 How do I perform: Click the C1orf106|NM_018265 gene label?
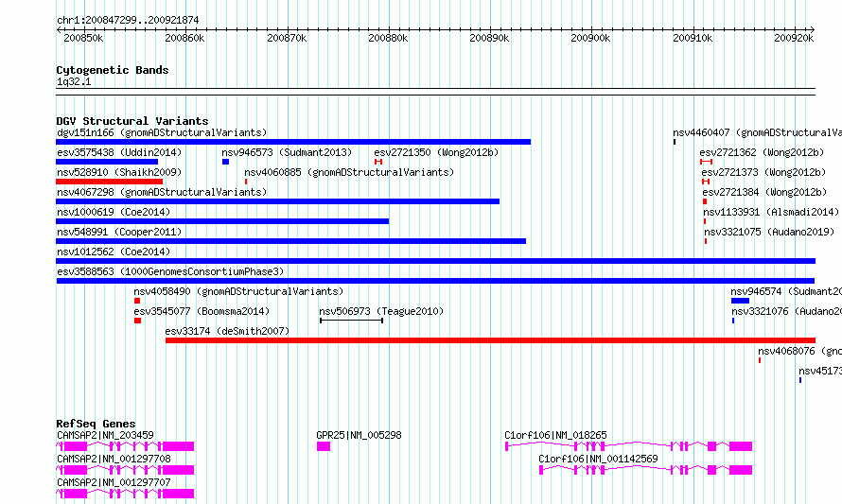pos(555,435)
